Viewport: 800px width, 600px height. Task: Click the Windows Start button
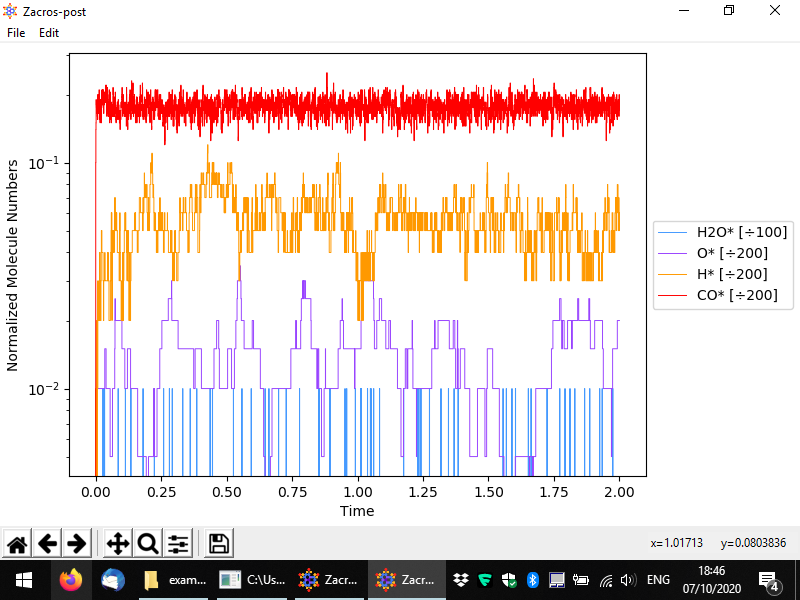click(23, 580)
